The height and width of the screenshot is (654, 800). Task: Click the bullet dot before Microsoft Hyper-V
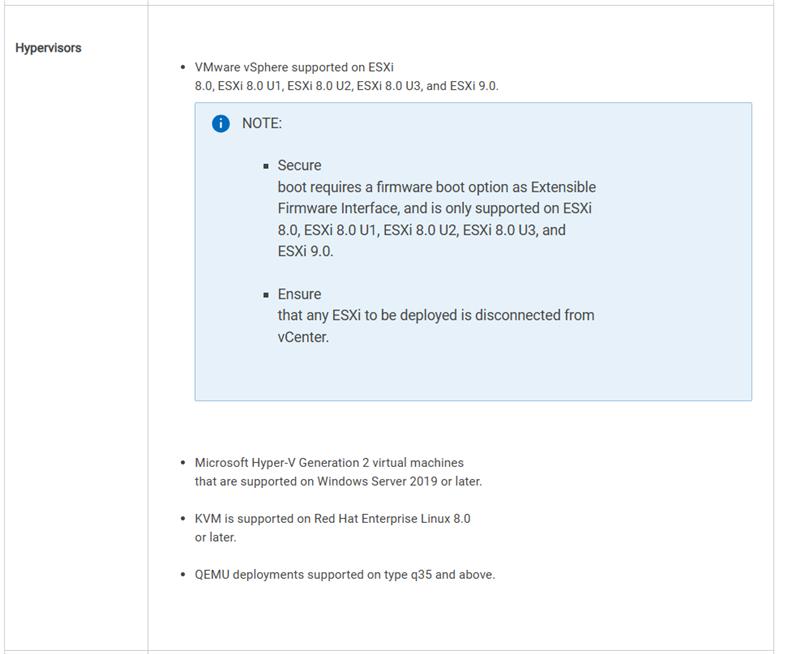coord(183,463)
